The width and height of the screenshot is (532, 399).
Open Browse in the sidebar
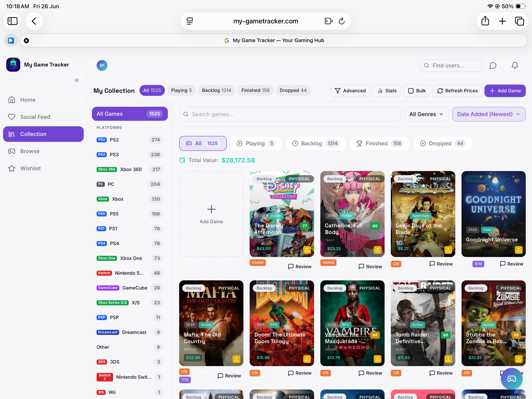43,151
